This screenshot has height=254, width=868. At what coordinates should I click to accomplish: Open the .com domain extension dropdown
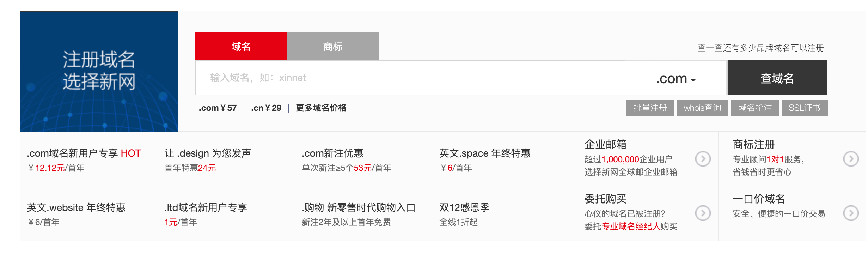[675, 78]
